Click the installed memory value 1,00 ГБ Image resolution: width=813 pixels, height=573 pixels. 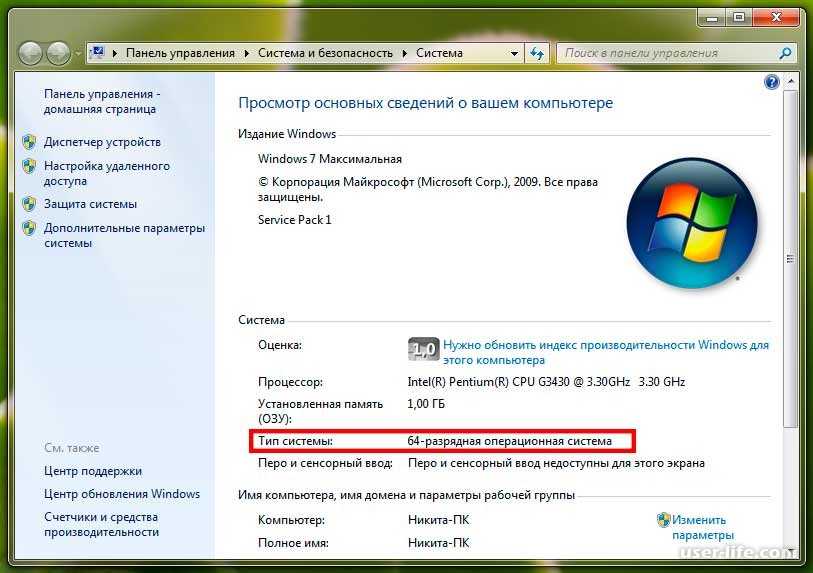coord(426,404)
